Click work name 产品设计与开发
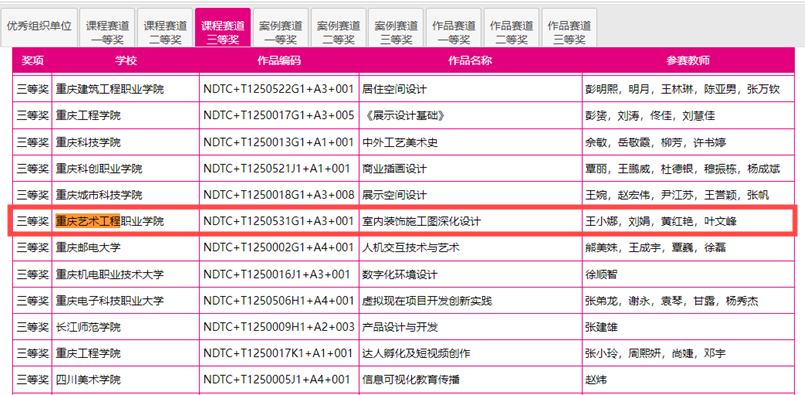This screenshot has height=395, width=805. (x=470, y=327)
